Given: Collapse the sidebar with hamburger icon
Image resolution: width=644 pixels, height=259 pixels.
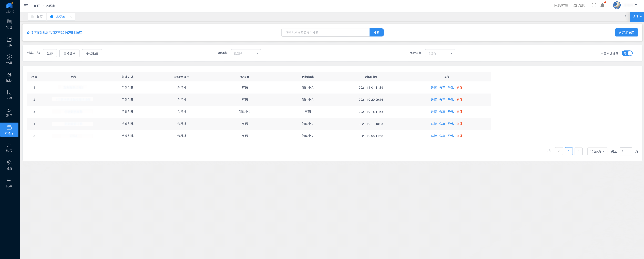Looking at the screenshot, I should pos(26,6).
